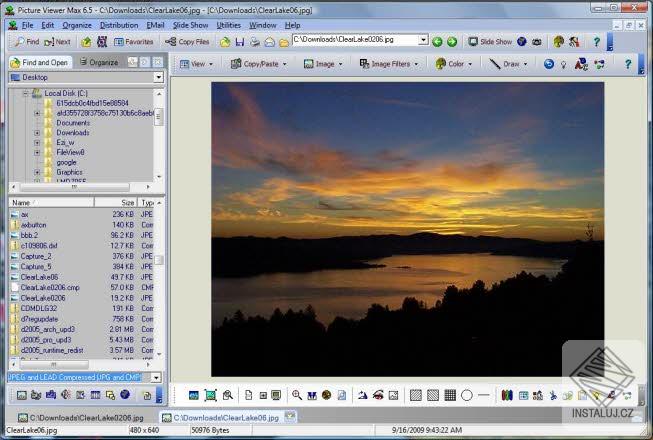Select the Documents folder in tree
This screenshot has width=653, height=440.
(73, 123)
